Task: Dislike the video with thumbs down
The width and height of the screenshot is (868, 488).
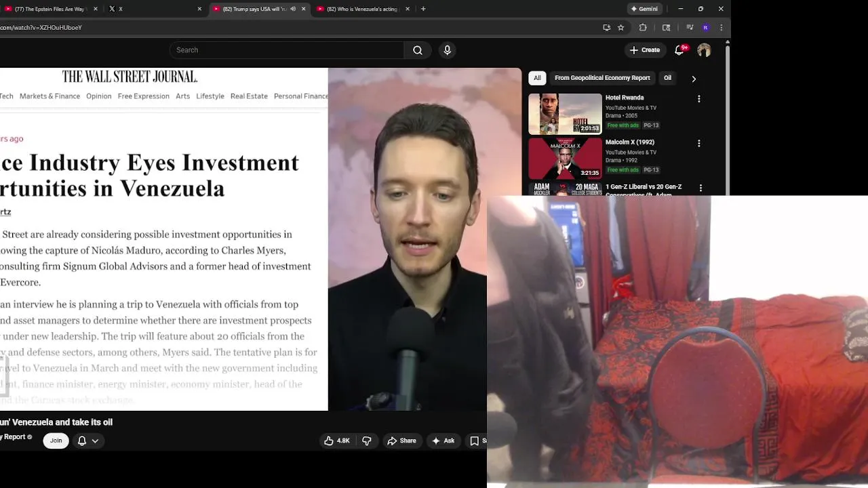Action: pyautogui.click(x=367, y=441)
